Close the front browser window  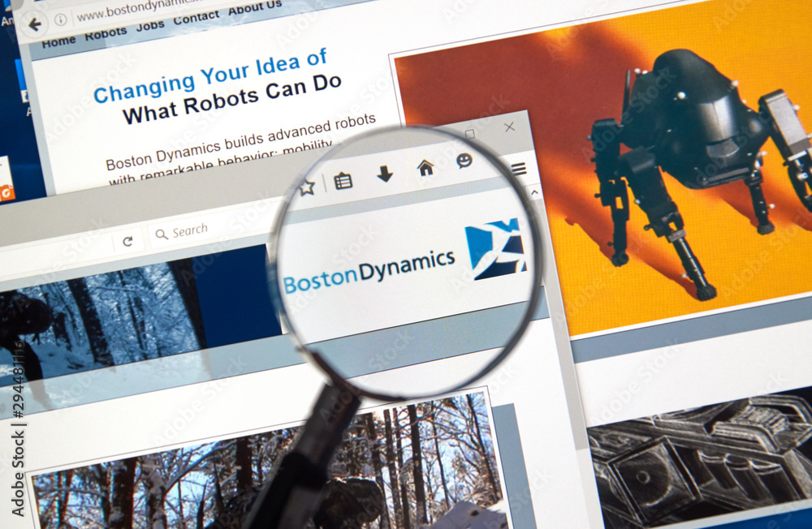510,127
